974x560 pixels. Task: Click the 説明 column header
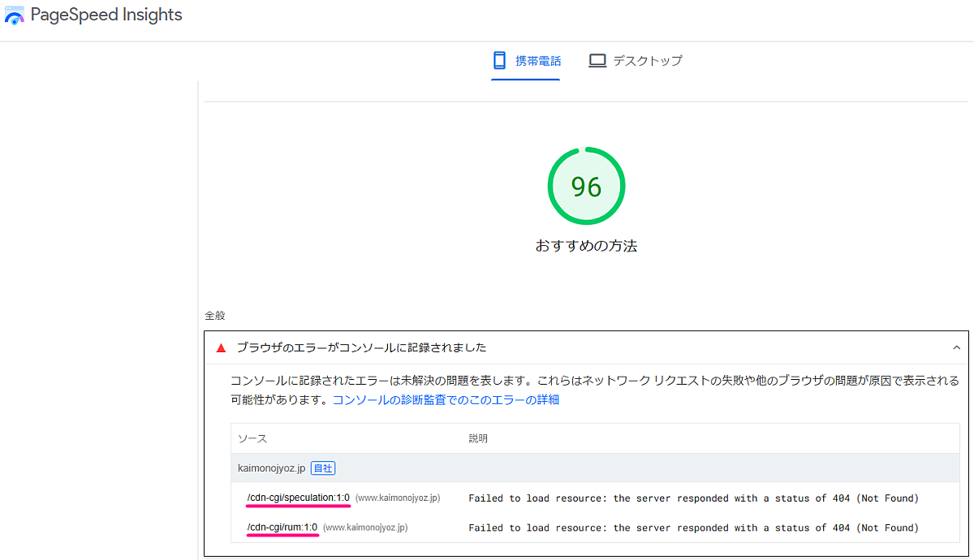[x=478, y=439]
